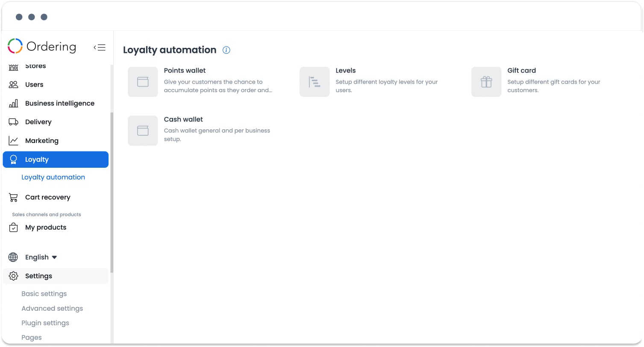This screenshot has width=644, height=347.
Task: Open the info icon beside Loyalty automation
Action: [226, 50]
